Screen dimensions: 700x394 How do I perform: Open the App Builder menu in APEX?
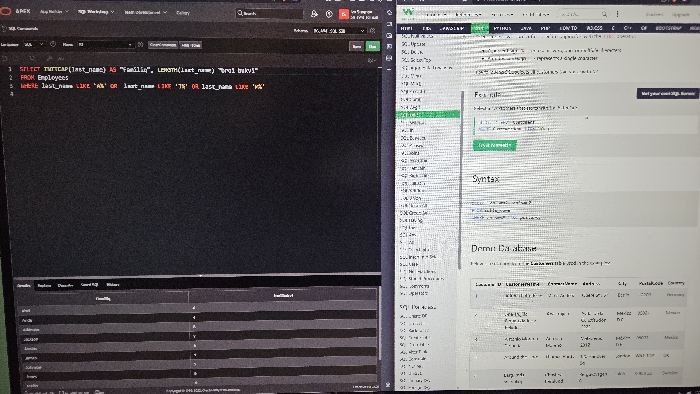(x=54, y=12)
